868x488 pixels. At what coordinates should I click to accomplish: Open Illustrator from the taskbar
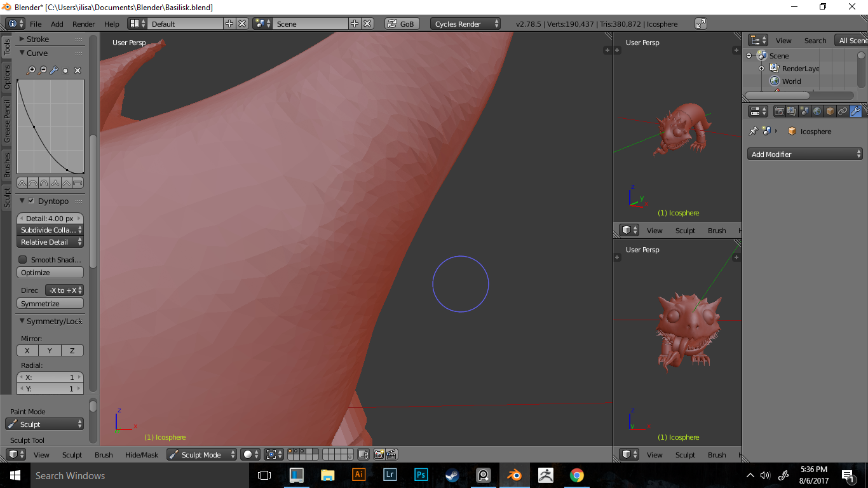pos(358,475)
